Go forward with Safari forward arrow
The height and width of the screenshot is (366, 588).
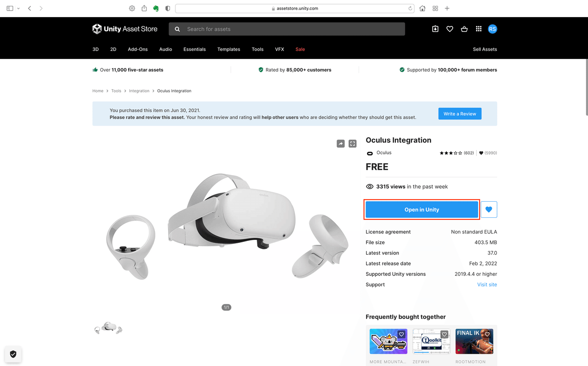41,8
